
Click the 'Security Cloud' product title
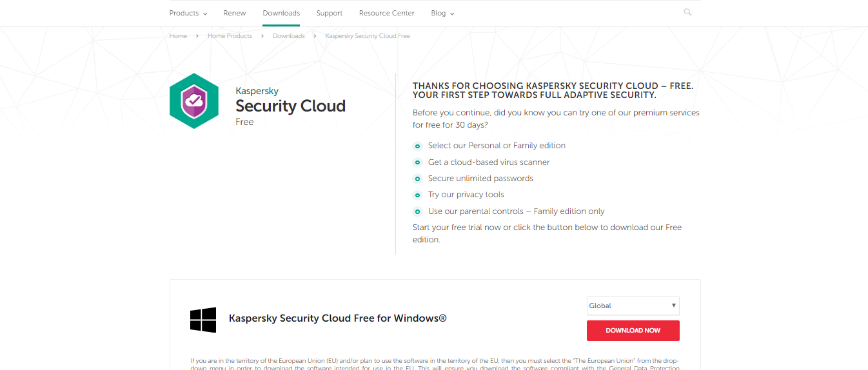click(x=290, y=106)
